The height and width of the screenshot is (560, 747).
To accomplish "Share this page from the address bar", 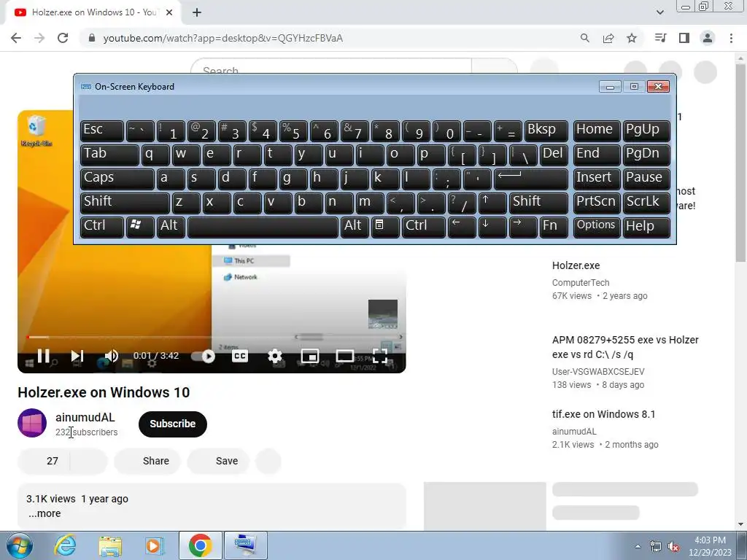I will coord(608,38).
